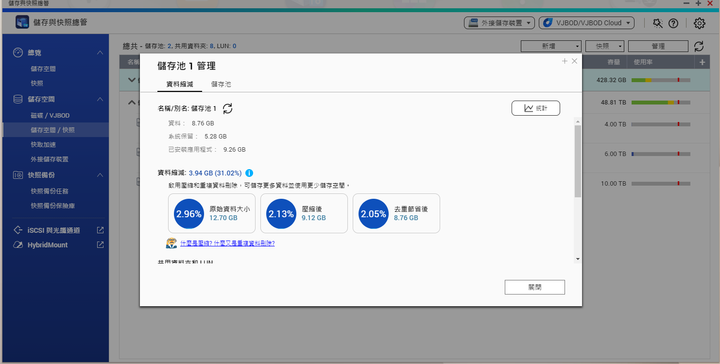
Task: Click the 48.81 TB usage bar
Action: pos(661,102)
